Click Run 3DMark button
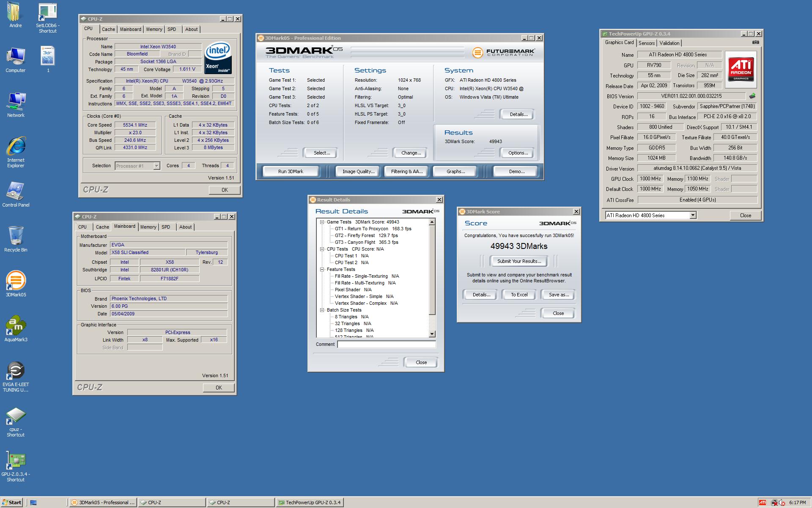This screenshot has width=812, height=508. pos(291,171)
